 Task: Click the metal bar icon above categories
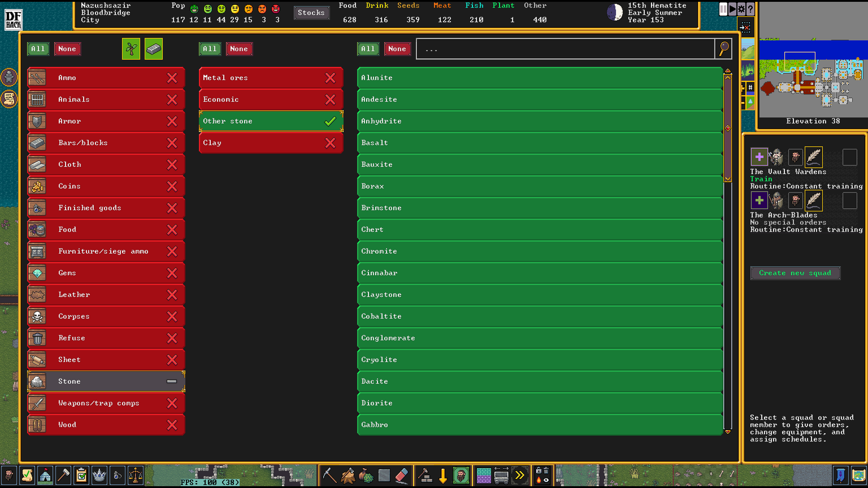tap(154, 49)
